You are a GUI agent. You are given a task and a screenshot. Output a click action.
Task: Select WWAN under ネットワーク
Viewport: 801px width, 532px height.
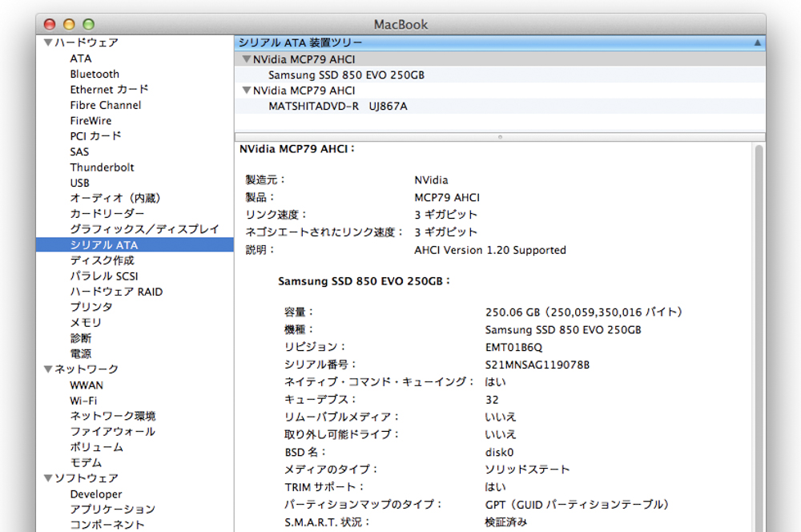point(87,385)
